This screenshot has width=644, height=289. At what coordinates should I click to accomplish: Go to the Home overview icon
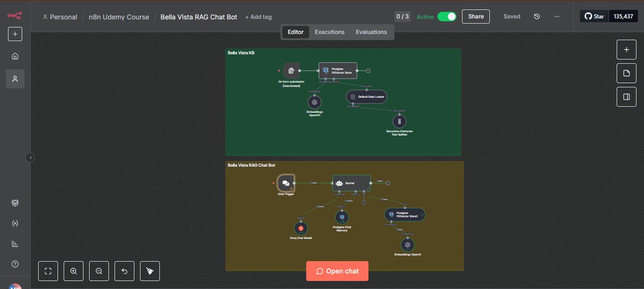pos(15,56)
